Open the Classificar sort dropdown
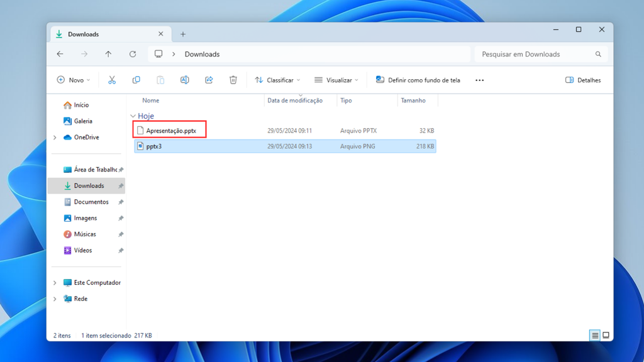This screenshot has width=644, height=362. coord(277,80)
